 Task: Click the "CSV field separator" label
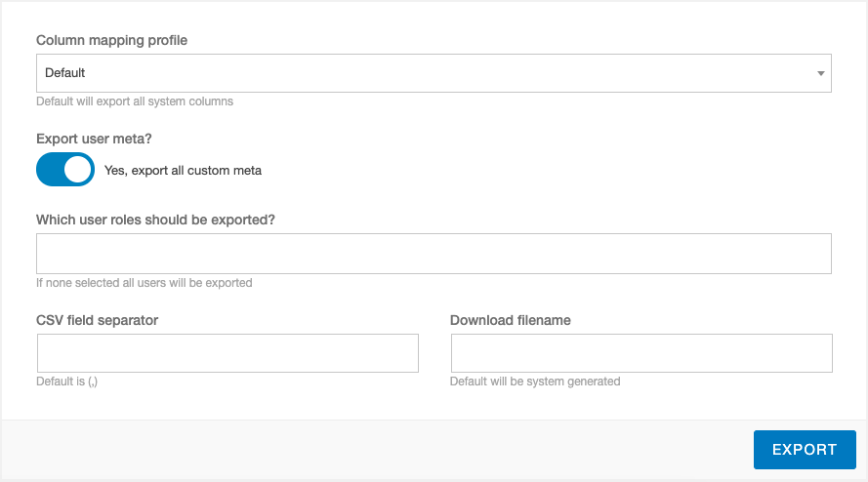tap(97, 320)
